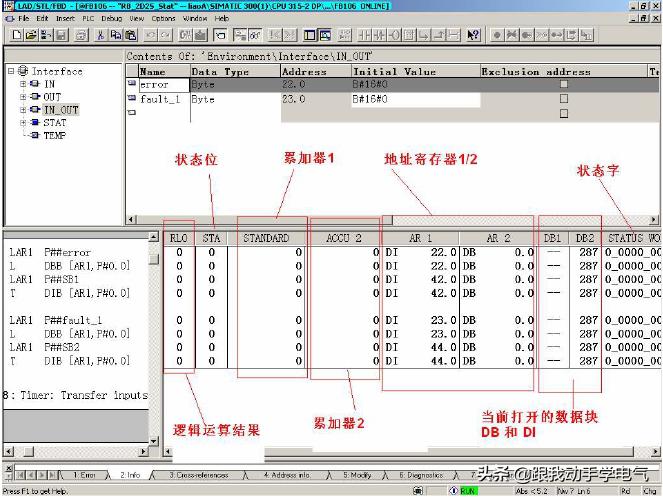Insert a normally closed contact icon
The image size is (663, 497).
379,35
